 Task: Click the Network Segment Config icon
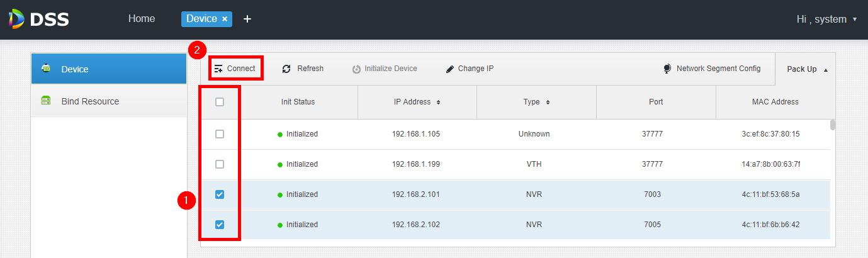click(667, 69)
